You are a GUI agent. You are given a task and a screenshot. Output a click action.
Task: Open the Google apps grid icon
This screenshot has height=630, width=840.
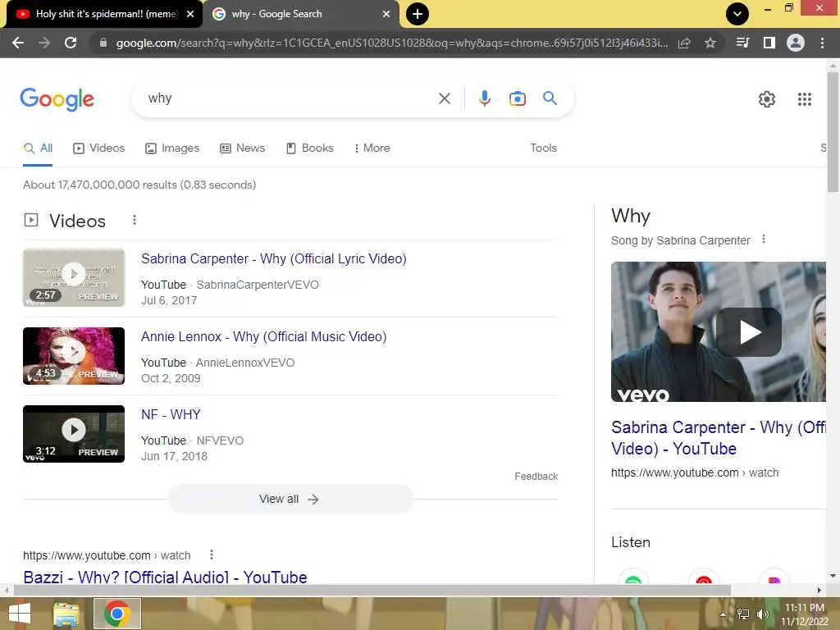click(805, 99)
